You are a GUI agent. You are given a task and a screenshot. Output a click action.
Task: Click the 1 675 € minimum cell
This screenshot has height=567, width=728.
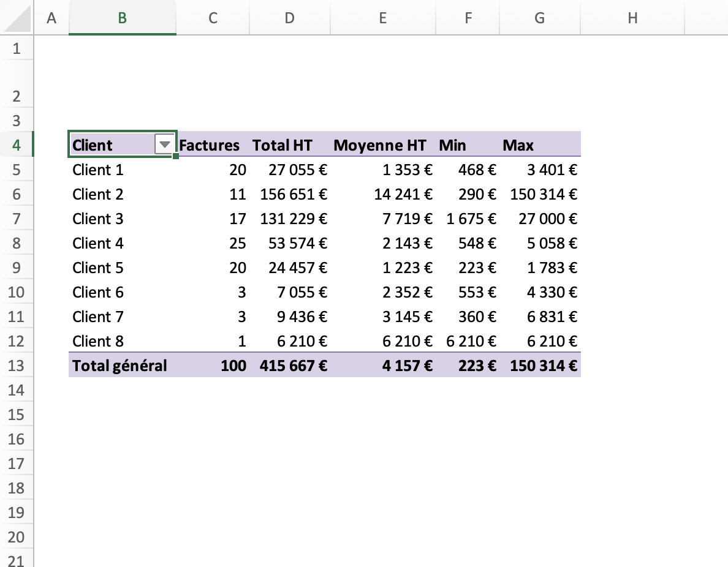click(468, 219)
